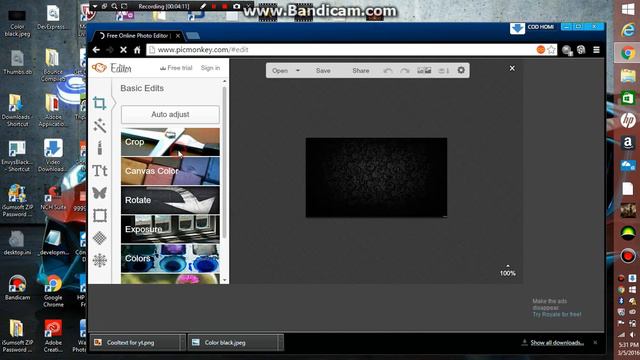Open the Open button dropdown arrow

pyautogui.click(x=298, y=71)
